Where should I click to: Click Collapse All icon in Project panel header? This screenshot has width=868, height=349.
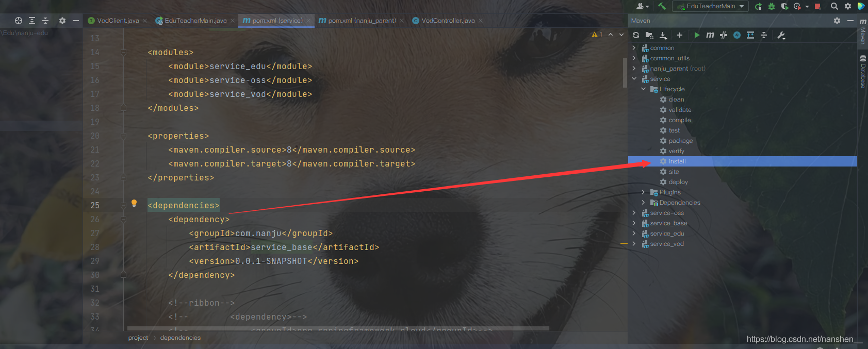[45, 21]
